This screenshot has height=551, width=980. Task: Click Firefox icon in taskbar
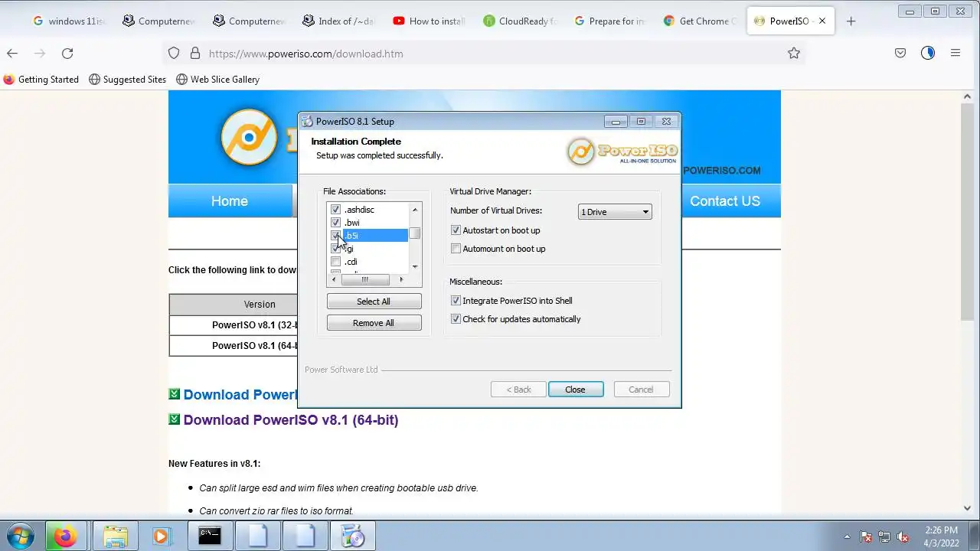(65, 536)
